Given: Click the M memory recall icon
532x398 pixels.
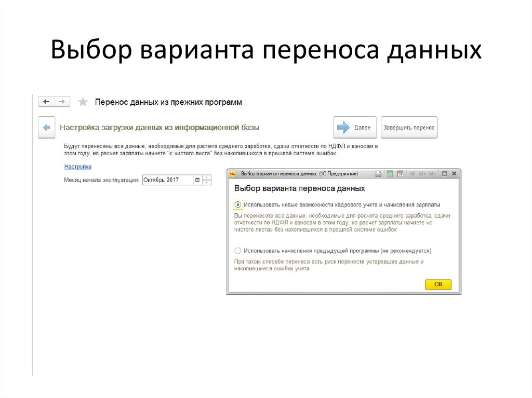Looking at the screenshot, I should 412,173.
